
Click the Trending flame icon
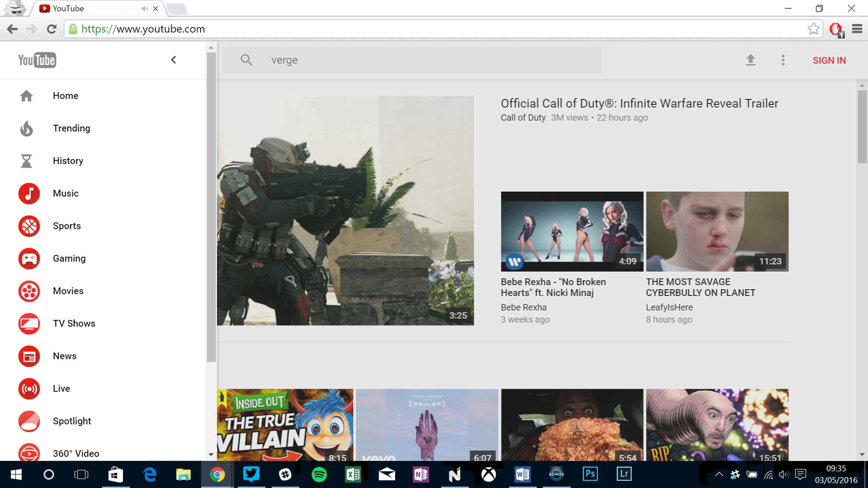(x=26, y=128)
